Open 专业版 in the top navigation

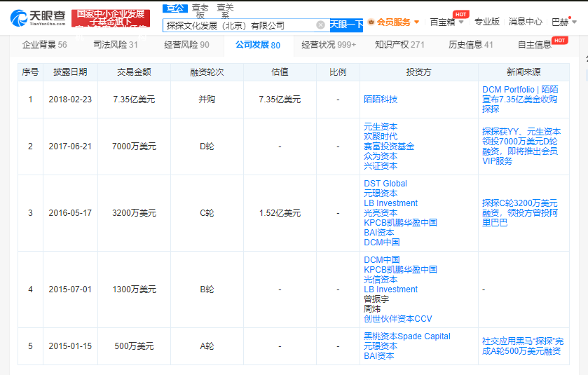click(487, 22)
